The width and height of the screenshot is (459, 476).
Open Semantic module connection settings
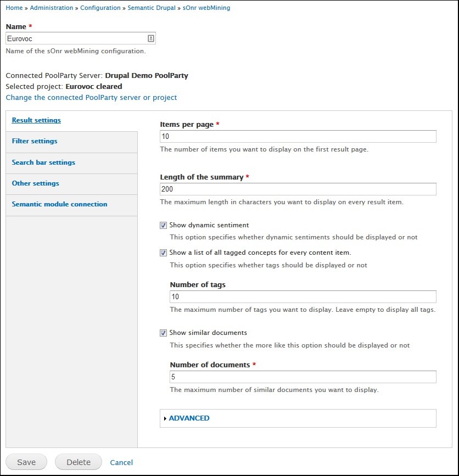59,204
